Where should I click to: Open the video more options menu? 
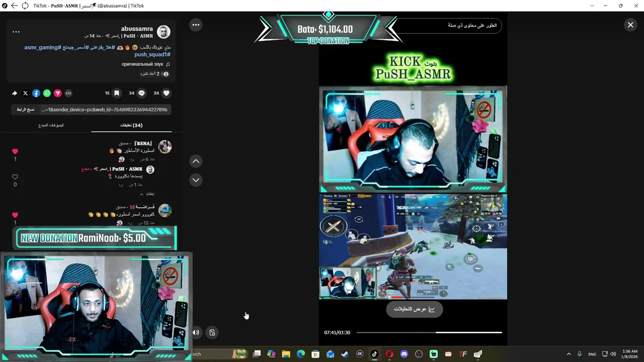196,25
